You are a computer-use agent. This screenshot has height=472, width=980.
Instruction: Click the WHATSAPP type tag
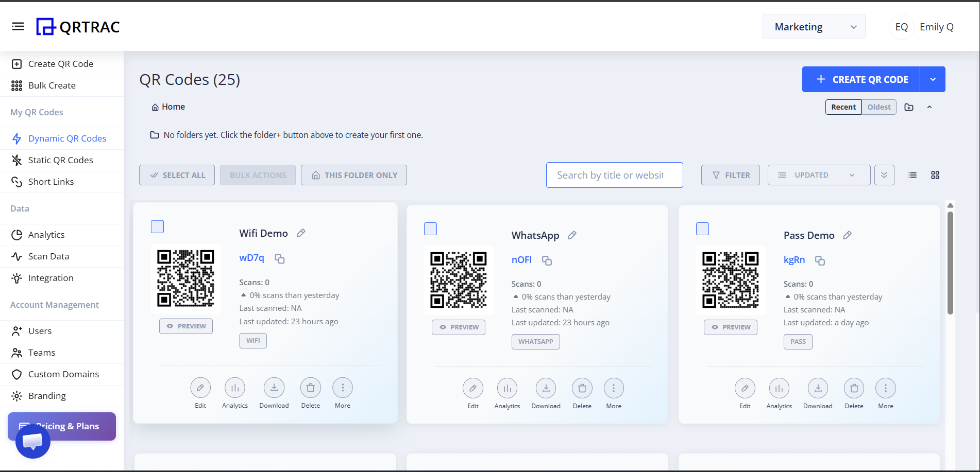(536, 341)
